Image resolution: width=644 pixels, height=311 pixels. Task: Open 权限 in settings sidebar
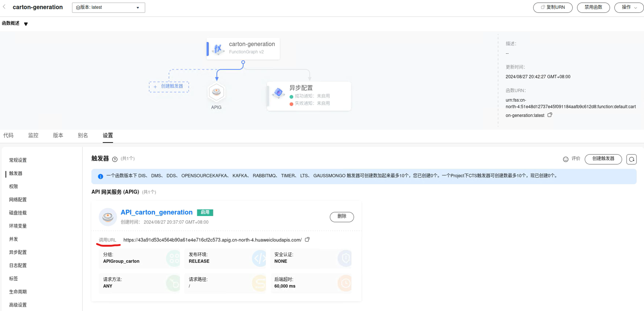(13, 186)
